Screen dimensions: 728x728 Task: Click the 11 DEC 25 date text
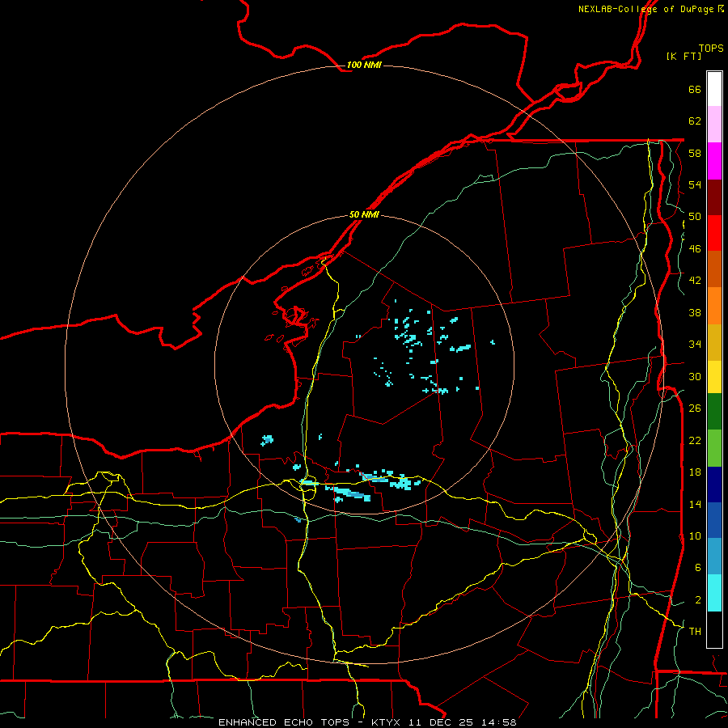[x=440, y=722]
